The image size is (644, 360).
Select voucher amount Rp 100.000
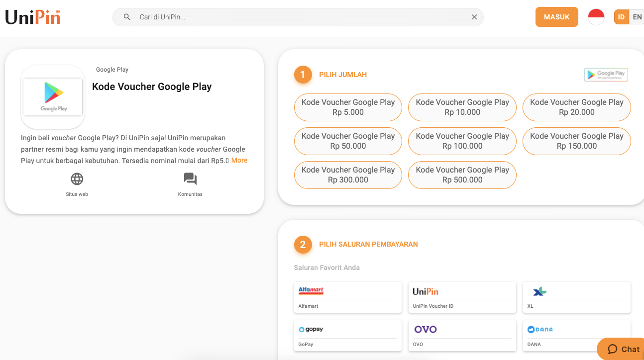click(x=462, y=141)
